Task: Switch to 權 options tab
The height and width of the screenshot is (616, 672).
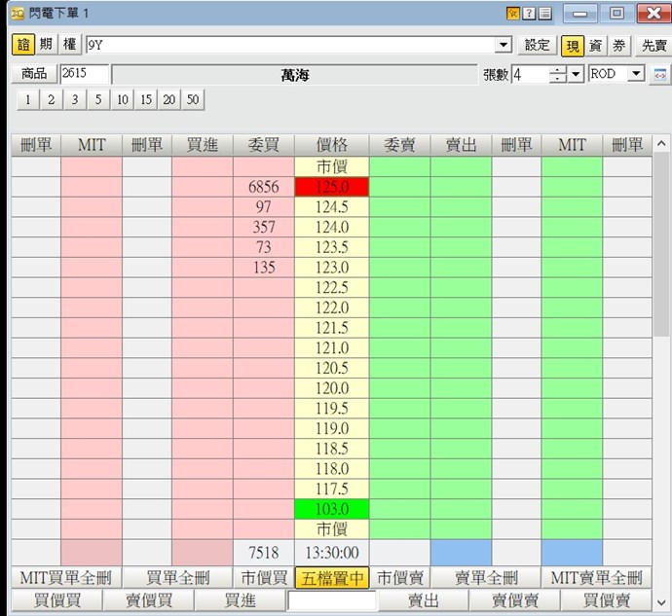Action: coord(69,45)
